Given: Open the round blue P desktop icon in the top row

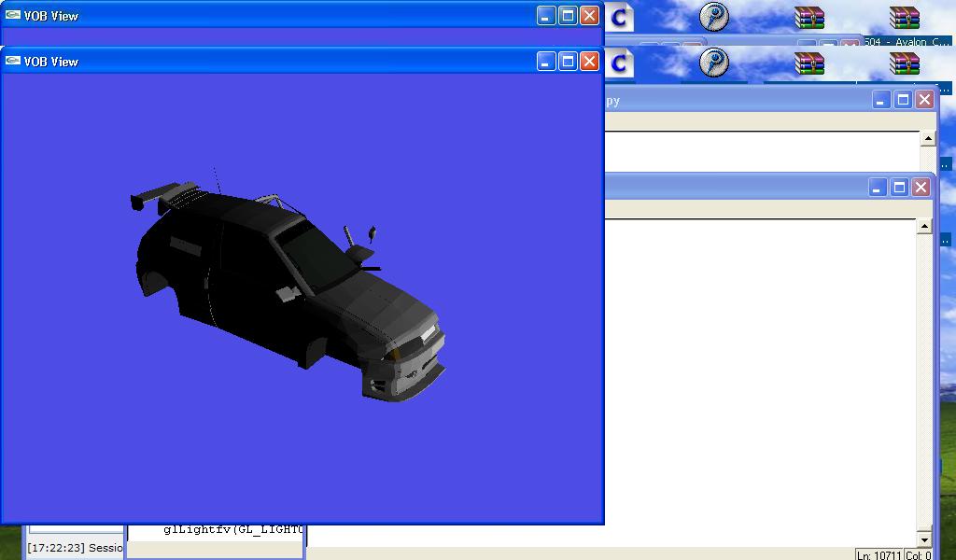Looking at the screenshot, I should 713,17.
